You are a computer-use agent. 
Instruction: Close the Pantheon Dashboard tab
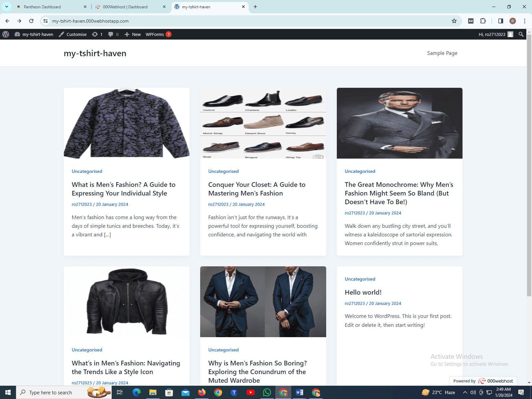[85, 7]
